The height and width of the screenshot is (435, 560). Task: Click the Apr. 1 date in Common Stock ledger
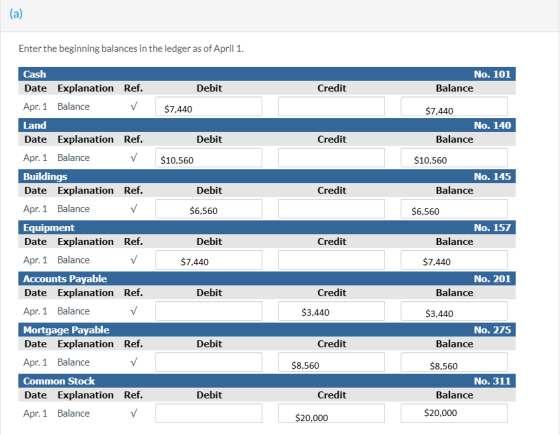[35, 413]
